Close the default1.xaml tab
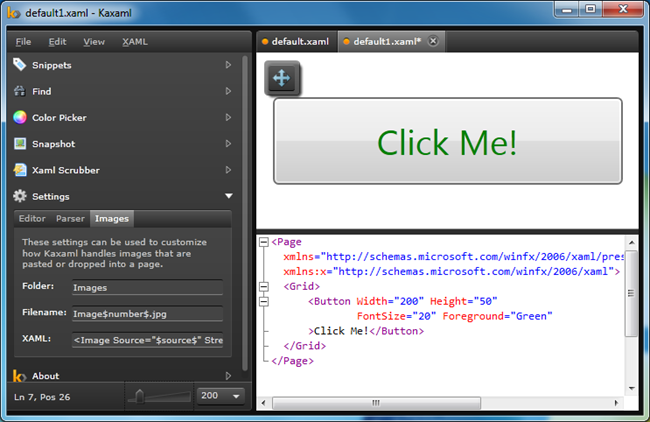650x422 pixels. coord(433,41)
